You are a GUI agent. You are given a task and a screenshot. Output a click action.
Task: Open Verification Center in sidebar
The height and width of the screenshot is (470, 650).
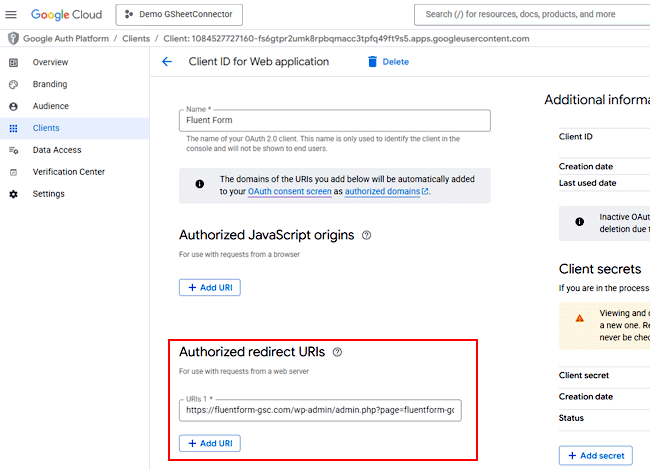point(68,172)
